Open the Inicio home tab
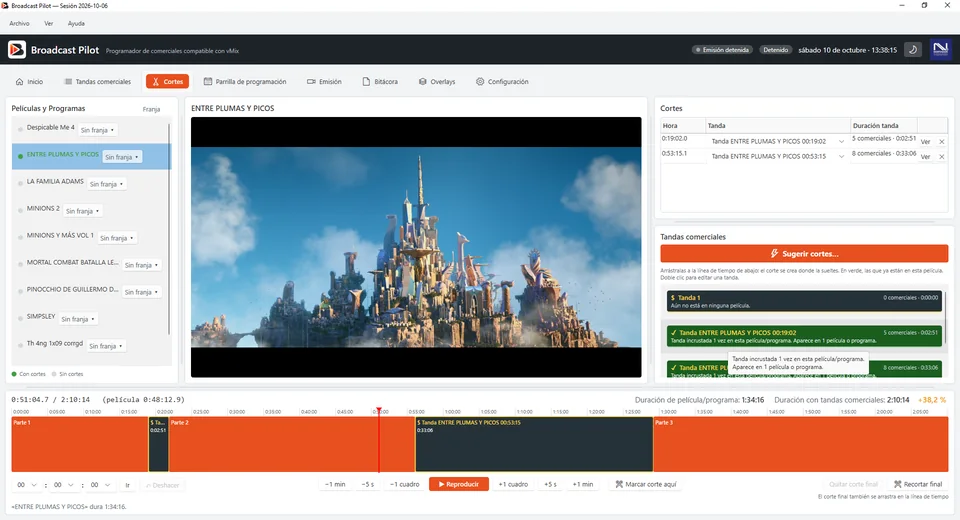Viewport: 960px width, 520px height. point(29,81)
